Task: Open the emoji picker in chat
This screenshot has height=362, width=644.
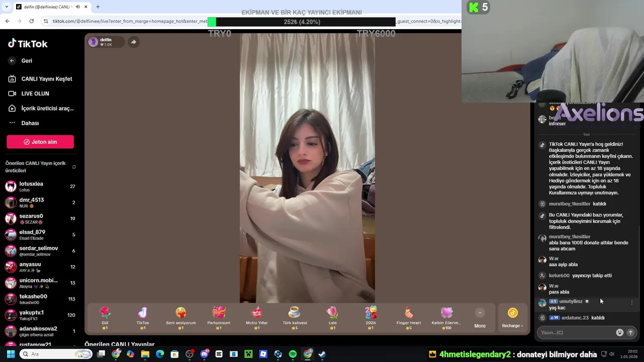Action: [620, 332]
